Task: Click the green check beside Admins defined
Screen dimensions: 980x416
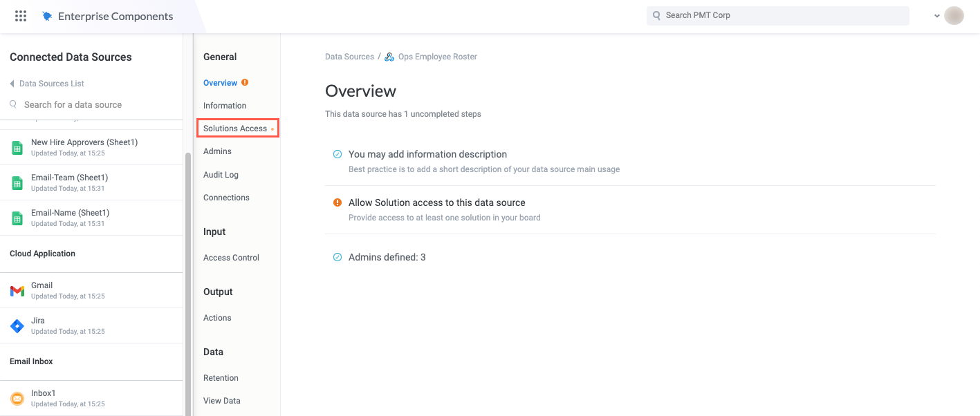Action: [337, 256]
